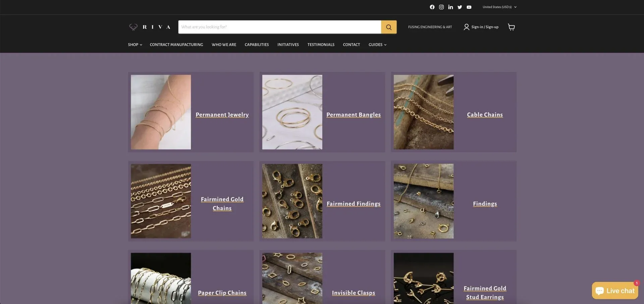Select the Cable Chains thumbnail image

(424, 112)
